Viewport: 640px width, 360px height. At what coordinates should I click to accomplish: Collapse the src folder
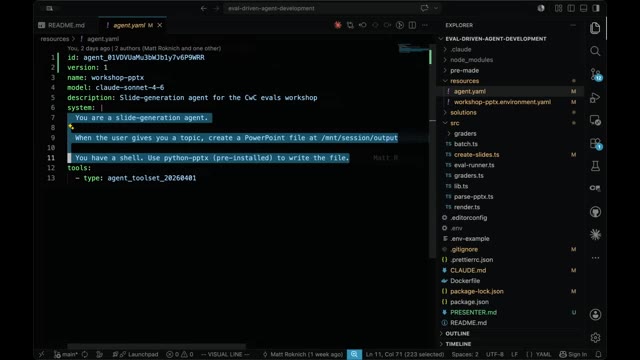455,123
